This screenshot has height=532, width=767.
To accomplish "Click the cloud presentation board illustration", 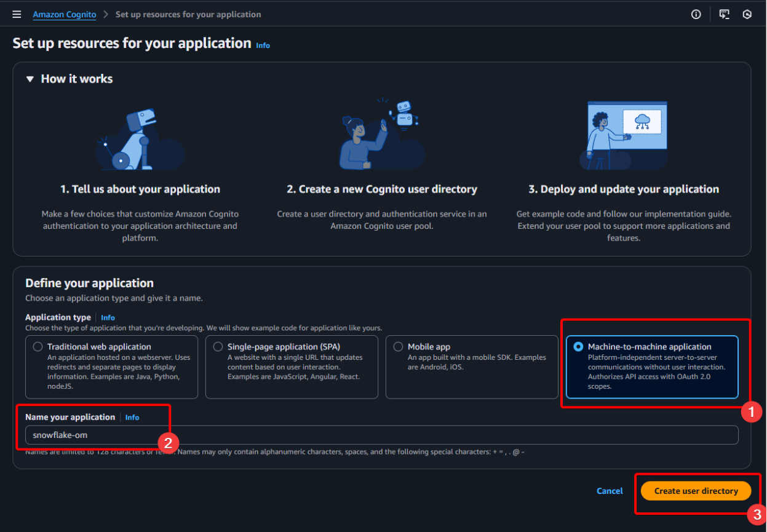I will coord(624,135).
